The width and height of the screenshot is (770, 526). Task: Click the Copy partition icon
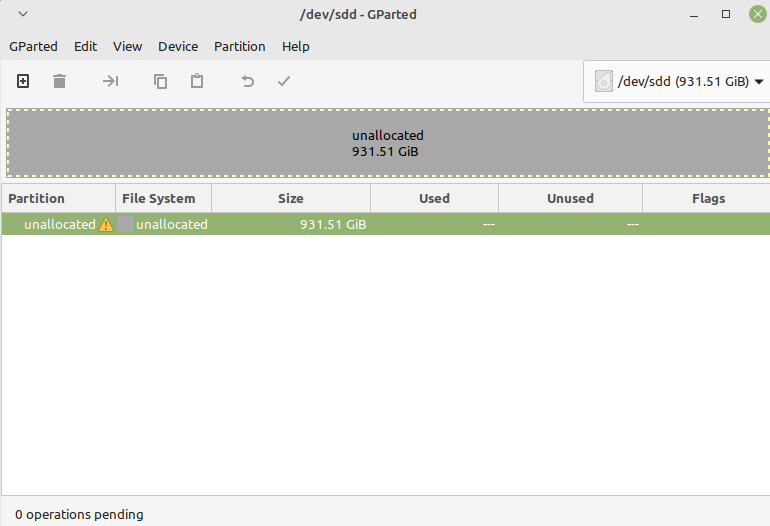coord(160,81)
